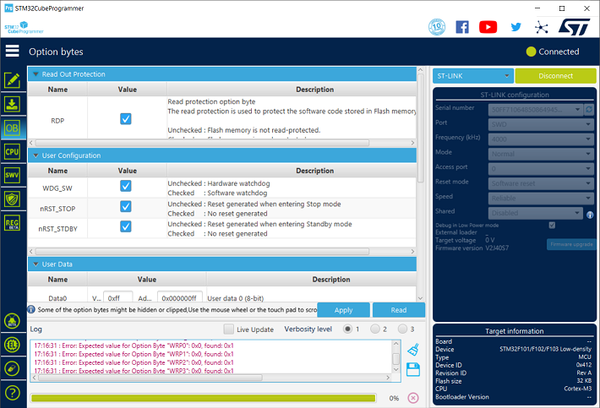Open the ST-LINK interface dropdown
Viewport: 600px width, 408px height.
pyautogui.click(x=473, y=76)
